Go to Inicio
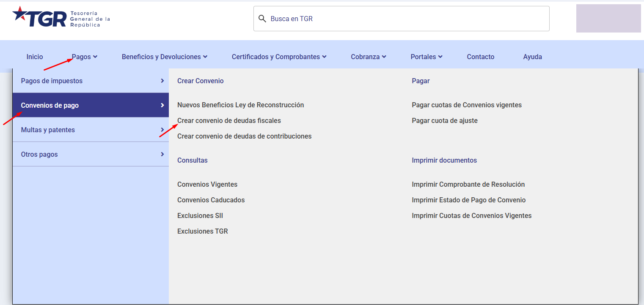Viewport: 644px width, 305px height. (35, 57)
